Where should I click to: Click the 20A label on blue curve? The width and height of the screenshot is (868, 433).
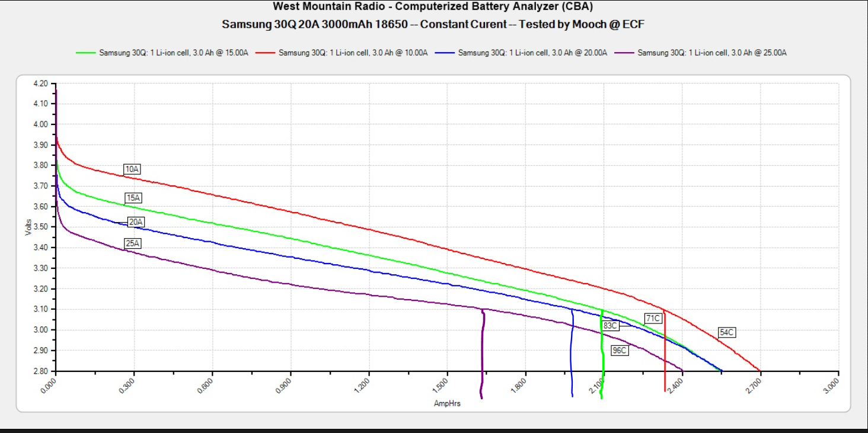(x=136, y=222)
